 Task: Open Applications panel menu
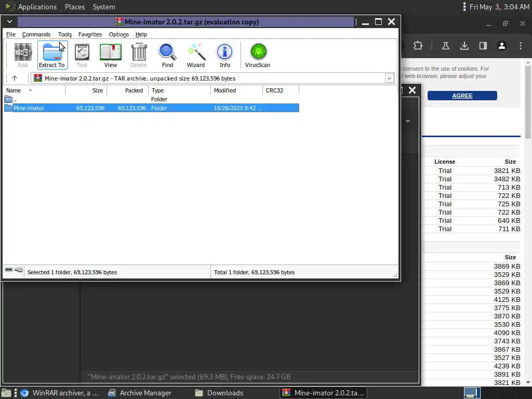pos(37,7)
